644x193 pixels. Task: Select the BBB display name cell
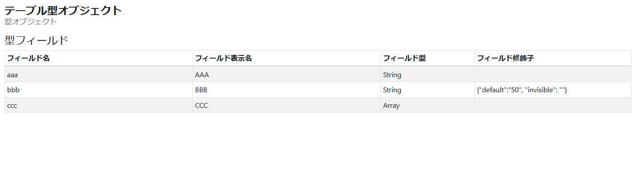pos(201,90)
